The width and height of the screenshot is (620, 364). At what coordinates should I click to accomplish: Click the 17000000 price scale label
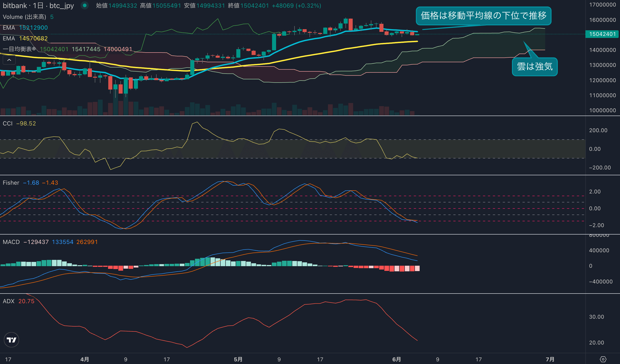[602, 5]
